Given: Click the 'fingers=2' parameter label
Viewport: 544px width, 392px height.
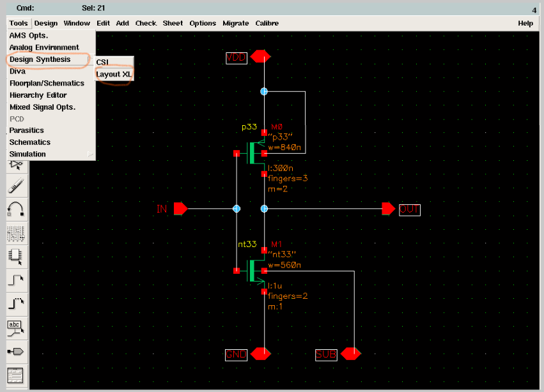Looking at the screenshot, I should pos(288,296).
